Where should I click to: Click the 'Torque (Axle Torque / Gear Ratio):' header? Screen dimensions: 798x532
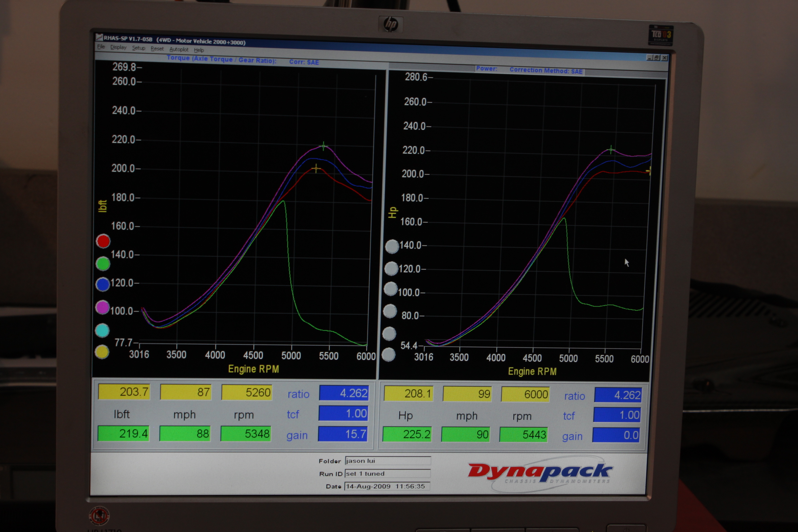(222, 59)
